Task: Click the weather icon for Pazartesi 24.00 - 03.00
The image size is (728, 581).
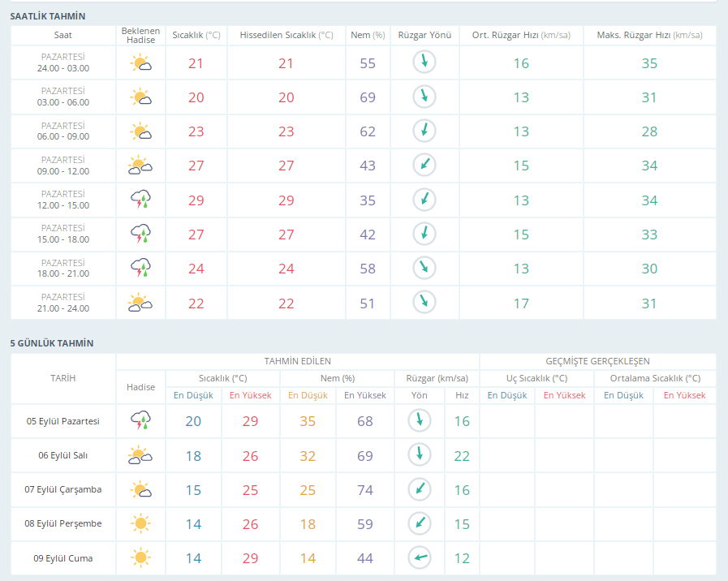Action: point(140,63)
